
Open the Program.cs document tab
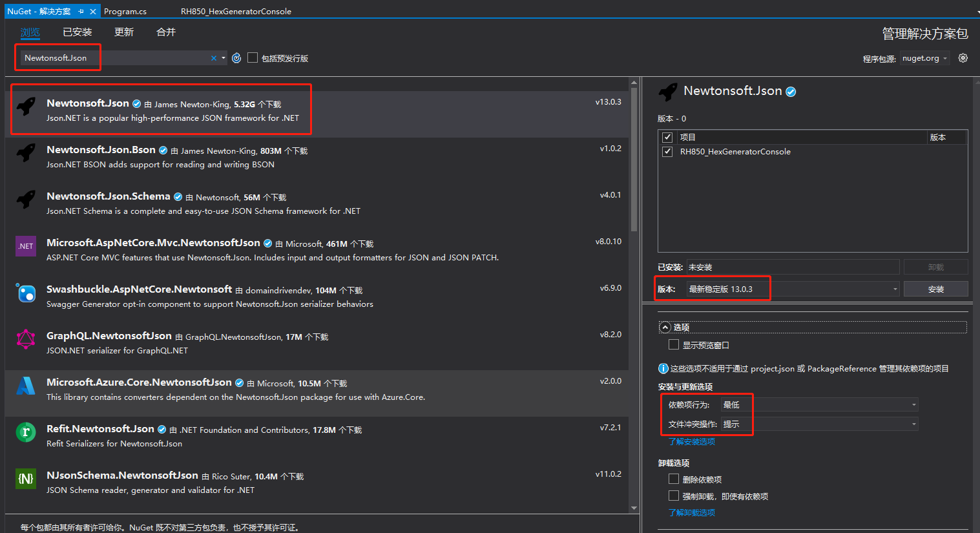[x=125, y=12]
